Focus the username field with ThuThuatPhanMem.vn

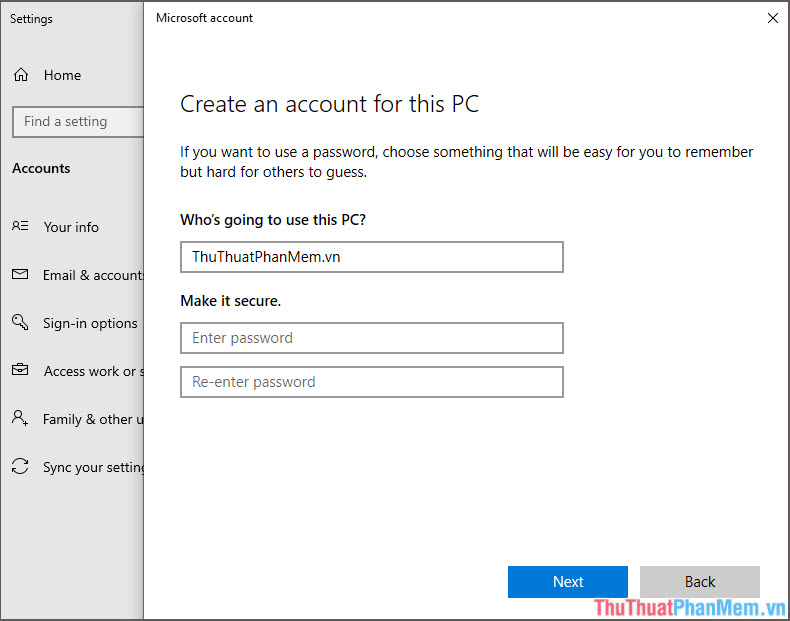coord(372,257)
